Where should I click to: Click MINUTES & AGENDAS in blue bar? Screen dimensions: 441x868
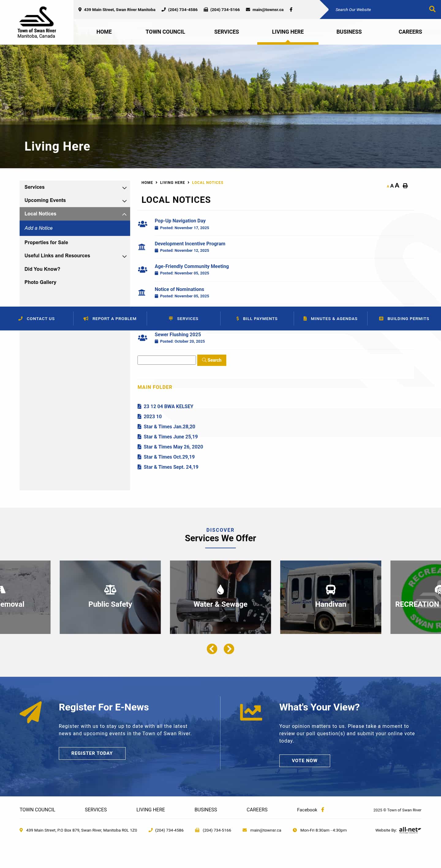coord(330,319)
